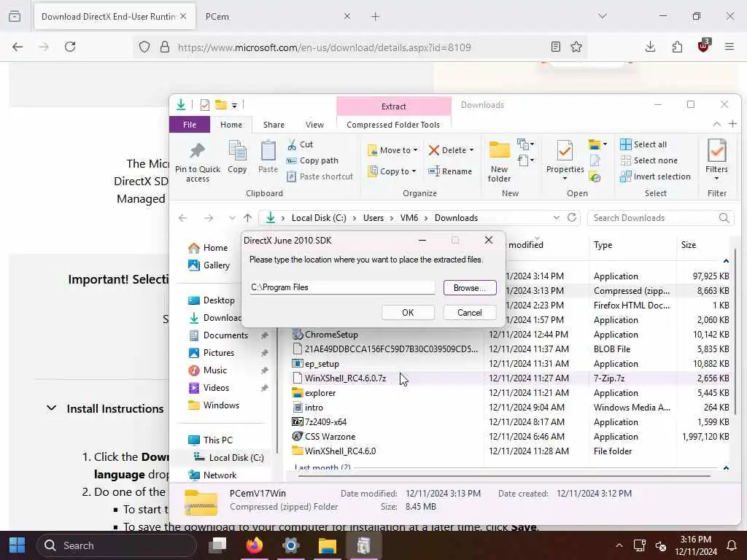
Task: Click the Size column header
Action: pos(703,245)
